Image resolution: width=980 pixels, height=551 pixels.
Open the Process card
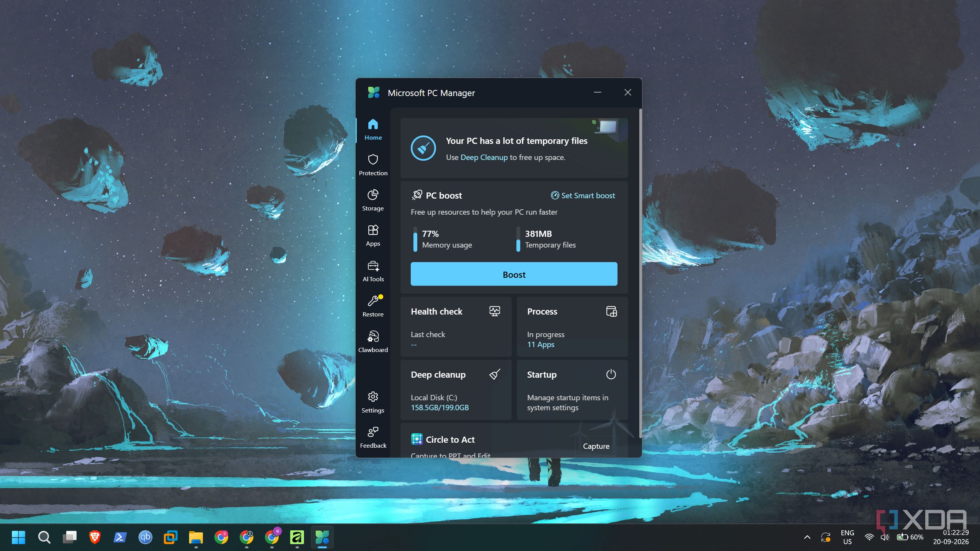coord(572,327)
